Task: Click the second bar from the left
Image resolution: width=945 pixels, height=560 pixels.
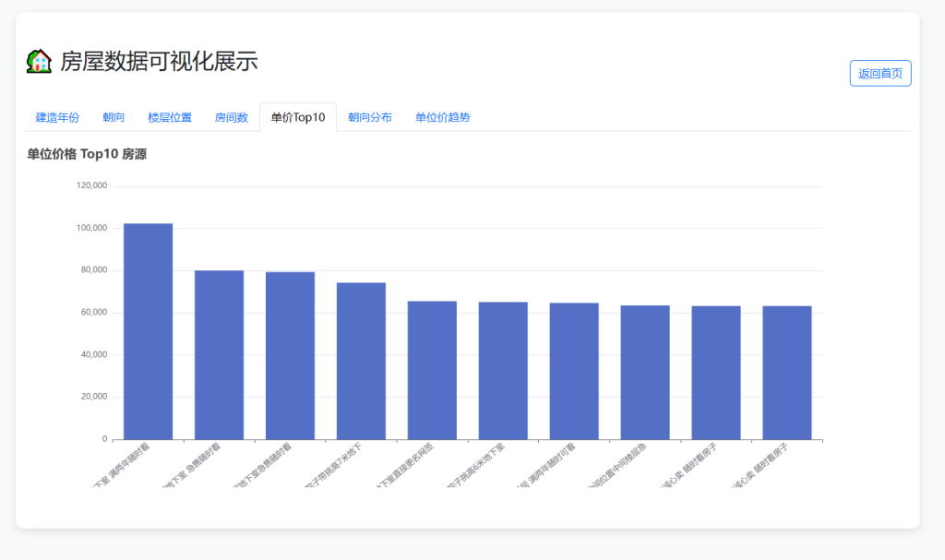Action: tap(219, 355)
